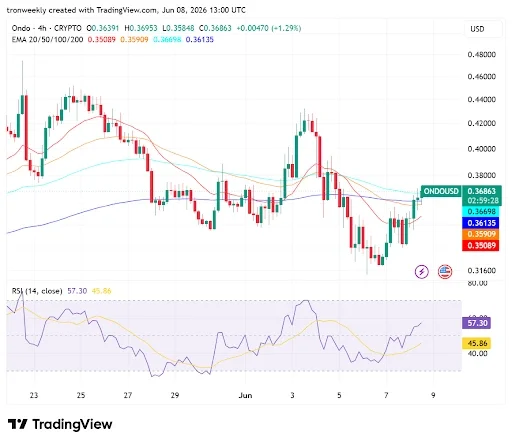This screenshot has height=444, width=512.
Task: Click the RSI (14, close) indicator label
Action: coord(37,291)
